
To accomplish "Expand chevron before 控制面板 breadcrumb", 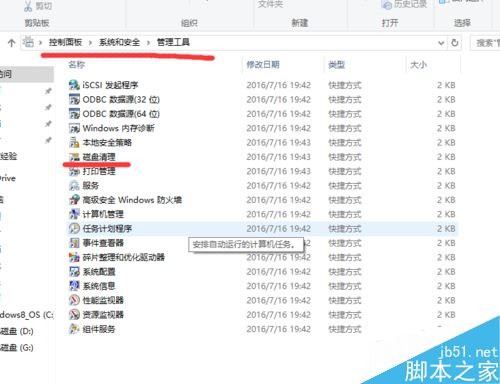I will (40, 43).
